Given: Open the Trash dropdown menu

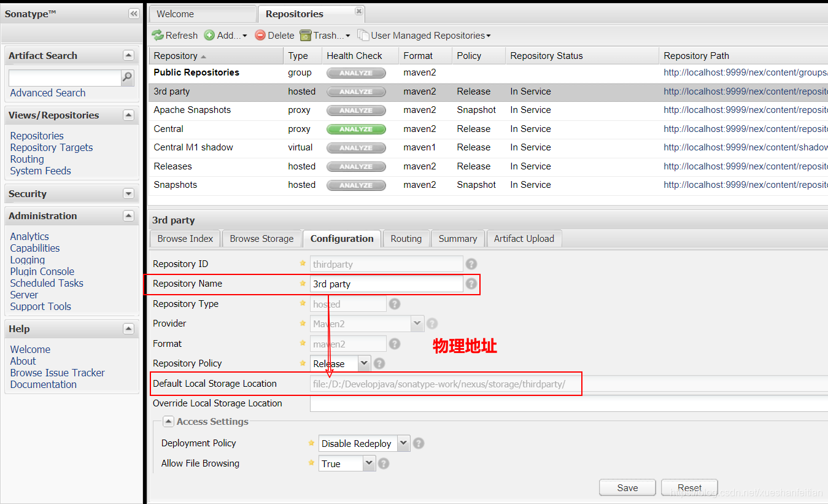Looking at the screenshot, I should [x=325, y=36].
